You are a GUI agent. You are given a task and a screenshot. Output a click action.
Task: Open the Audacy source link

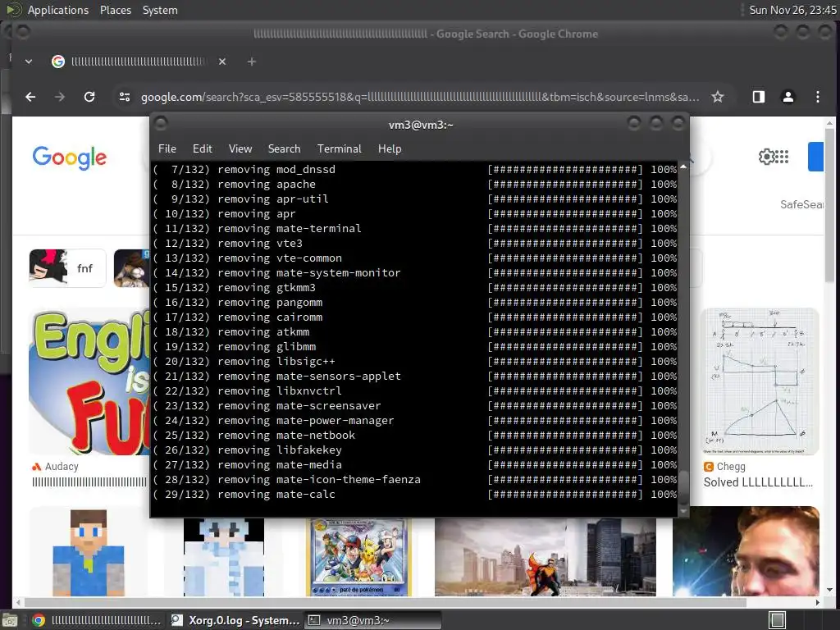point(55,466)
